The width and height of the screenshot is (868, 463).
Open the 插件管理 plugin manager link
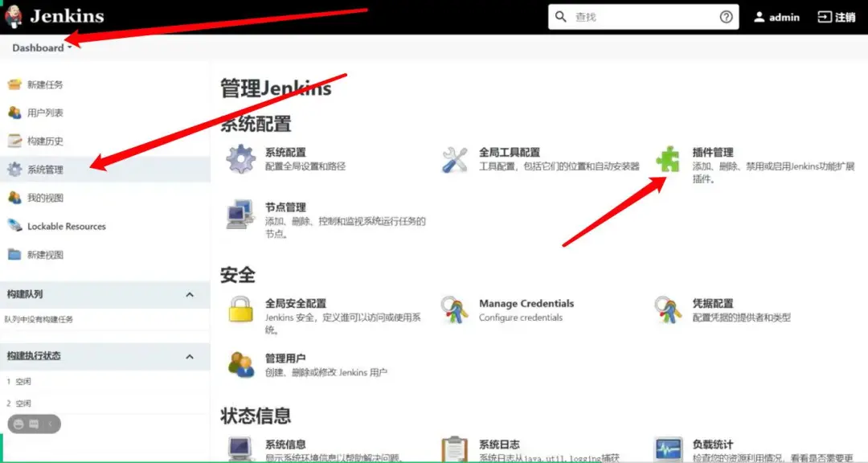(x=713, y=152)
